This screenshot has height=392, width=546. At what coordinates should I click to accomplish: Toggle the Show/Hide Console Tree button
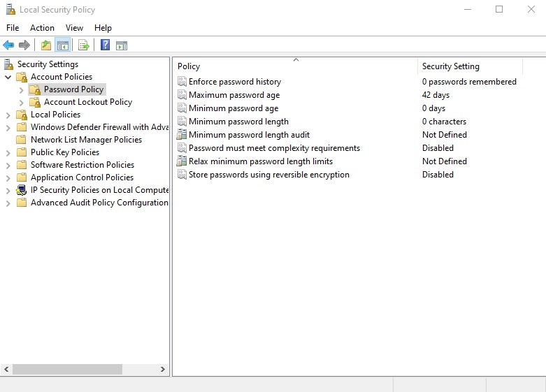point(63,45)
